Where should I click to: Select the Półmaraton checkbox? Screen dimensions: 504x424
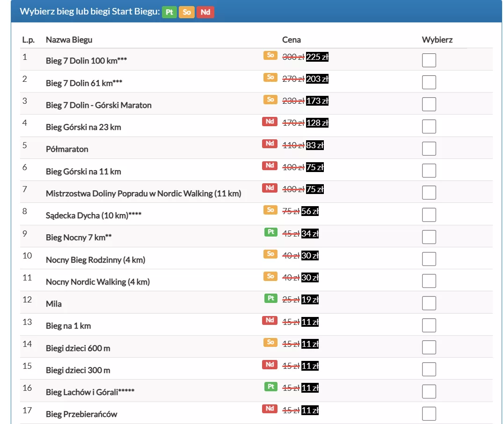click(x=429, y=149)
